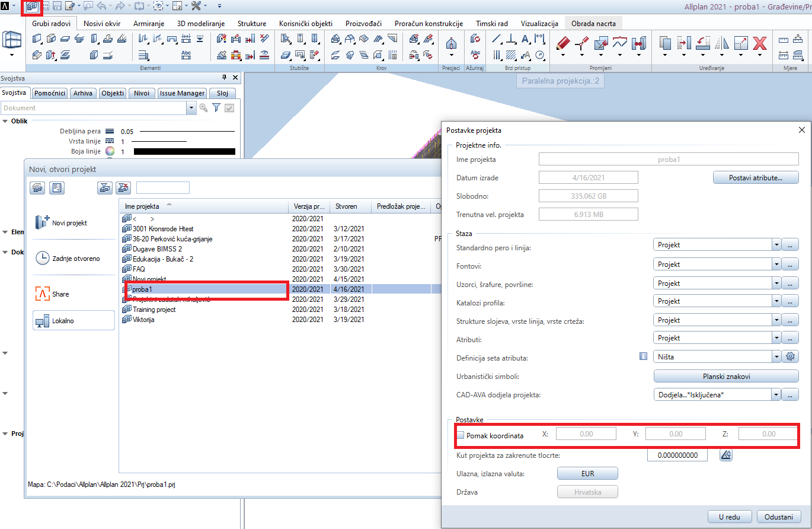The image size is (812, 529).
Task: Sort by the Ime projekta column header
Action: coord(204,206)
